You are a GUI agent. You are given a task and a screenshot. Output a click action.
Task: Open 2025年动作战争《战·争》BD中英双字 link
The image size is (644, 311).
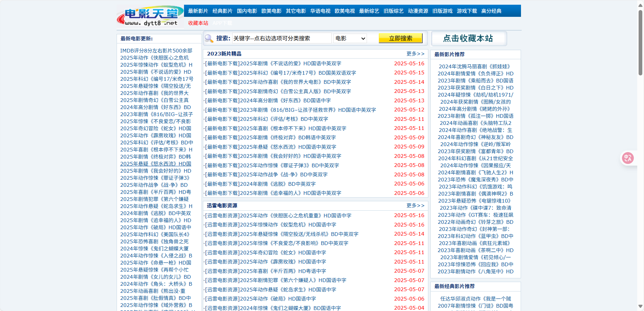pos(283,175)
